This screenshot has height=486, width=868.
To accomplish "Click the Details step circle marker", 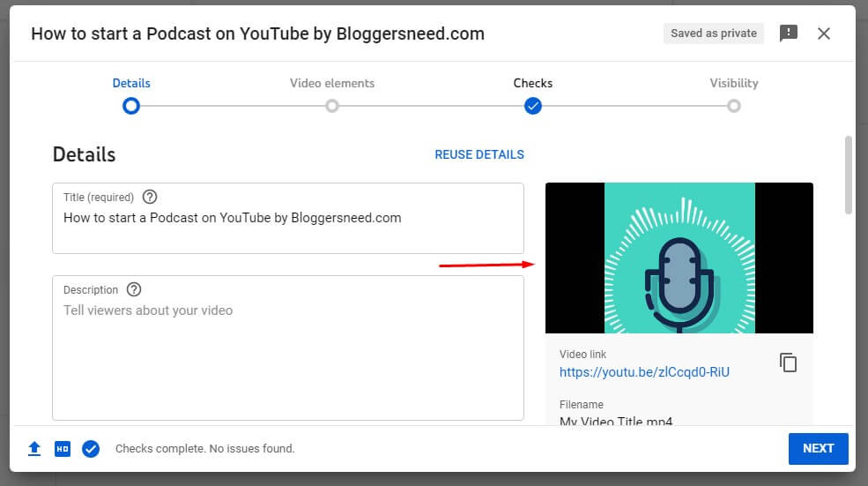I will tap(131, 106).
